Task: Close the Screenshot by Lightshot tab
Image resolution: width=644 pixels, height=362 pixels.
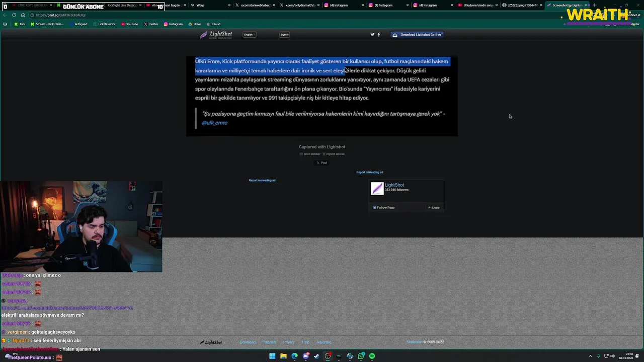Action: (x=586, y=5)
